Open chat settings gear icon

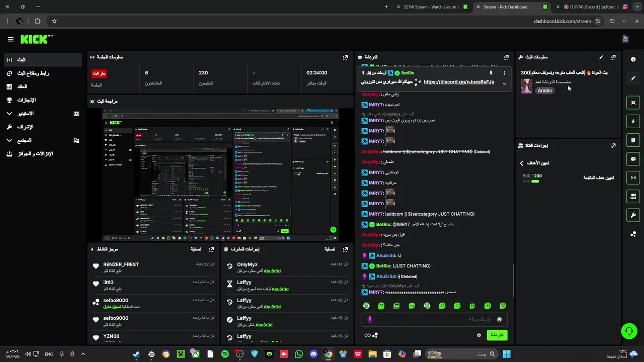coord(479,335)
